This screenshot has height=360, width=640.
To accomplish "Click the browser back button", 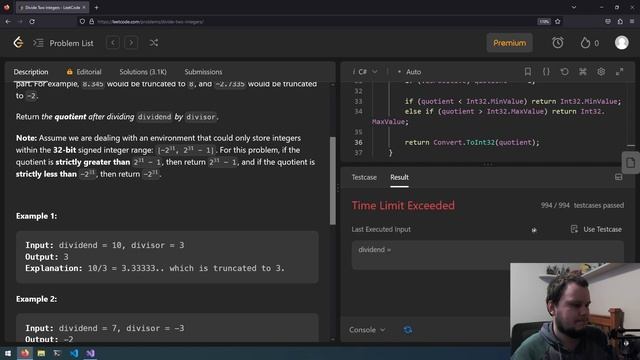I will point(8,21).
